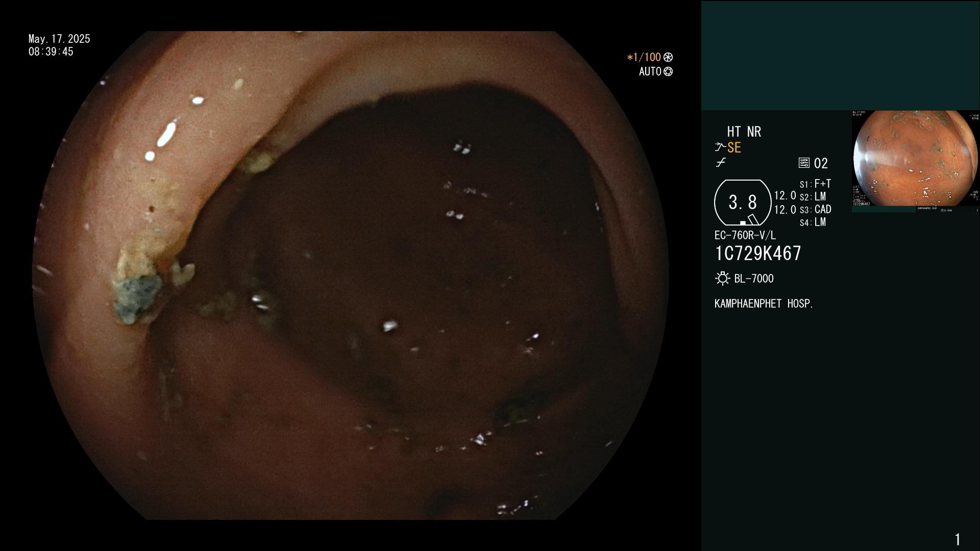Viewport: 980px width, 551px height.
Task: Click the serial number 1C729K467
Action: click(x=758, y=253)
